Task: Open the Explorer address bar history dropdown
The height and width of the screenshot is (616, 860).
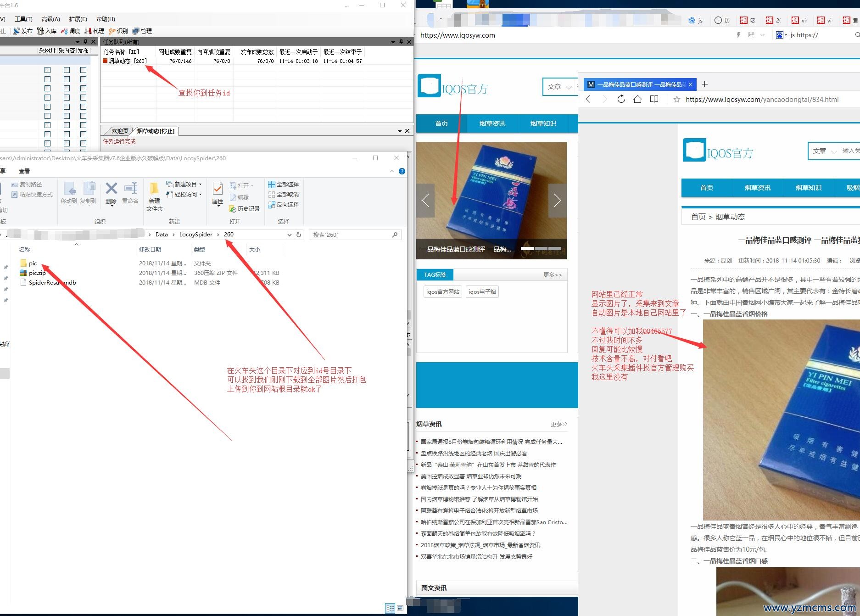Action: tap(289, 235)
